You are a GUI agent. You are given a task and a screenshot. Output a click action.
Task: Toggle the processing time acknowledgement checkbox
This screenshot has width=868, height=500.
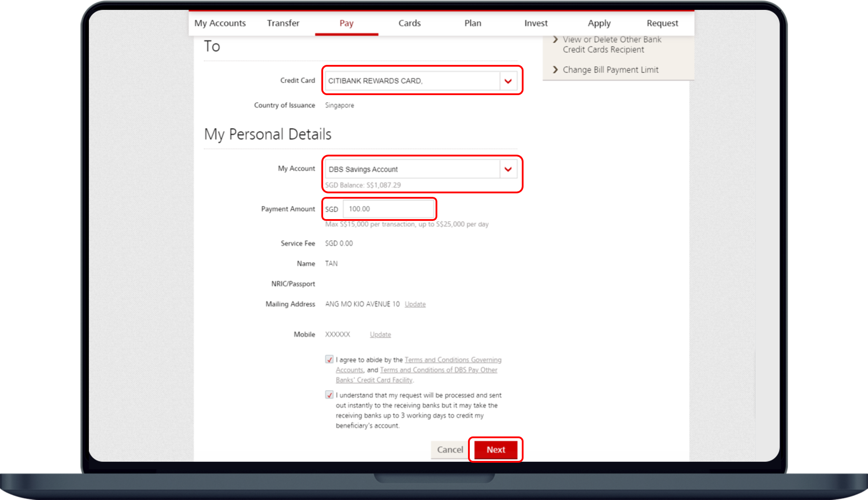329,395
